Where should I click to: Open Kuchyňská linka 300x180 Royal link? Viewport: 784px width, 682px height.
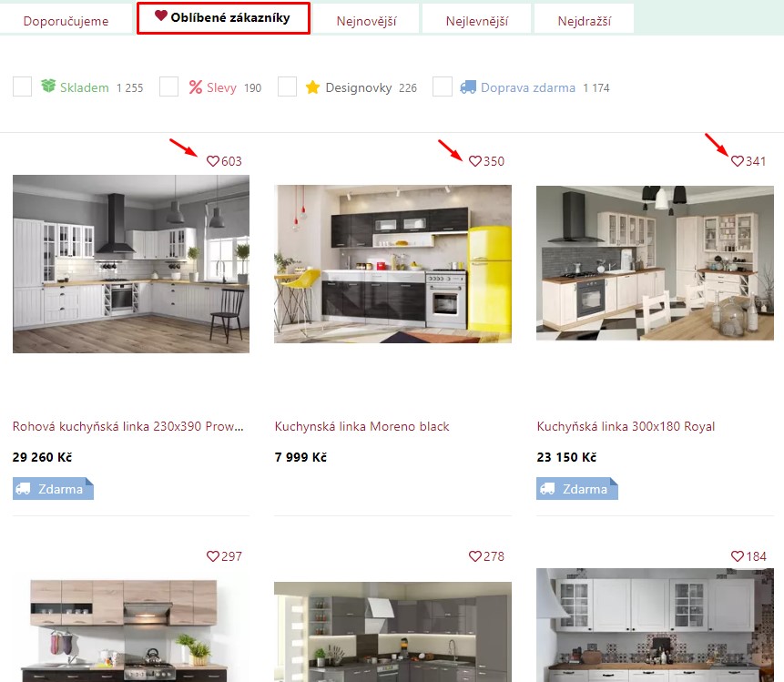626,426
